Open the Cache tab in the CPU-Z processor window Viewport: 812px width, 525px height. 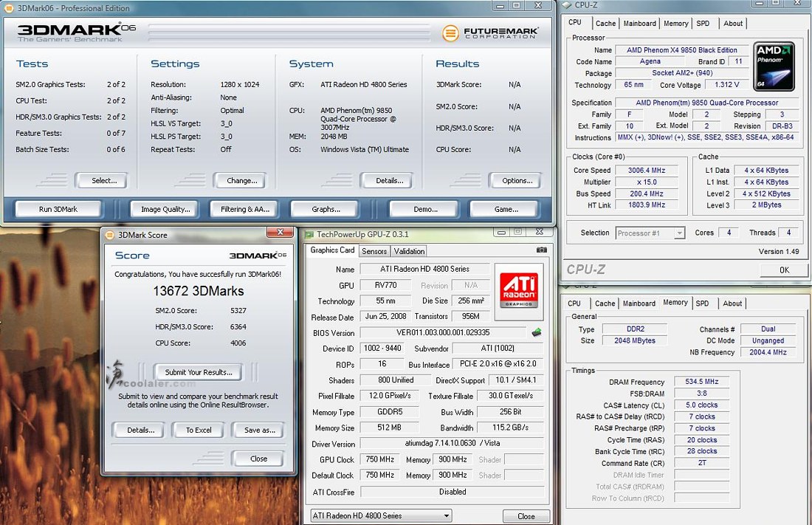click(605, 24)
